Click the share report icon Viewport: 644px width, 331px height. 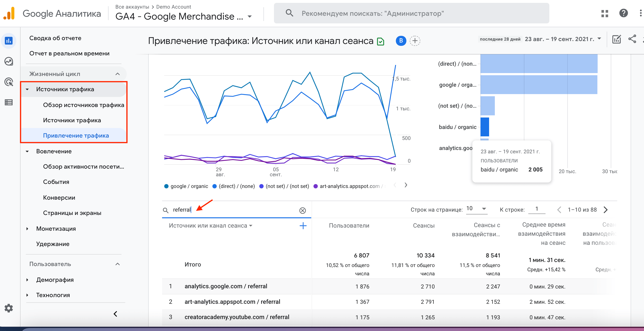pos(632,39)
